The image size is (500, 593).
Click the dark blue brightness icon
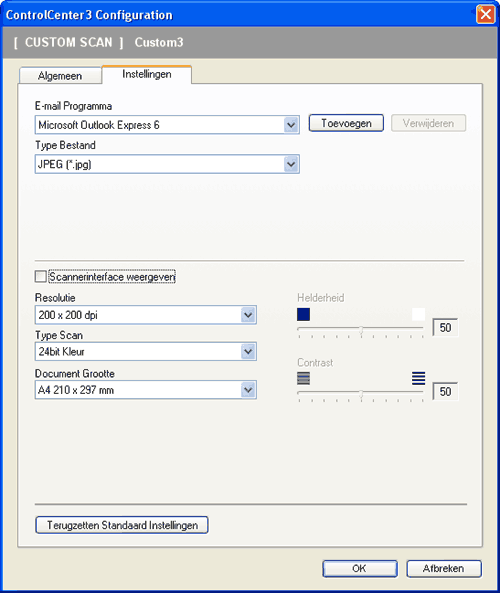(303, 314)
